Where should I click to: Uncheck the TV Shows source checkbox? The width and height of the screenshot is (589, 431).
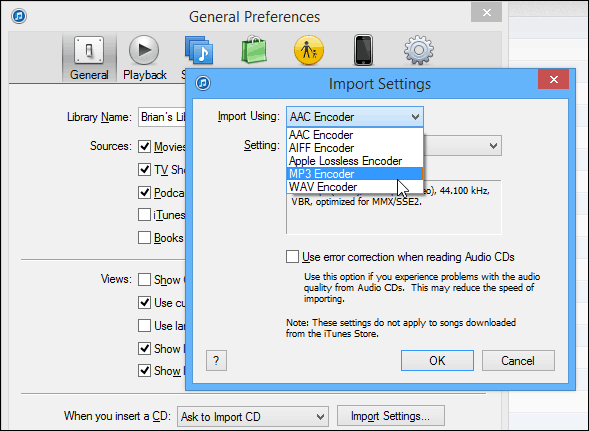tap(144, 169)
